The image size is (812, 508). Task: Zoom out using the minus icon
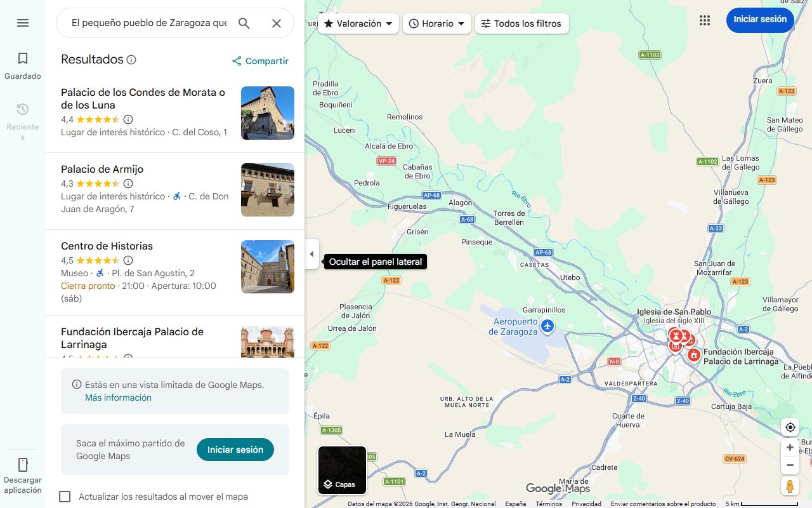click(x=790, y=465)
